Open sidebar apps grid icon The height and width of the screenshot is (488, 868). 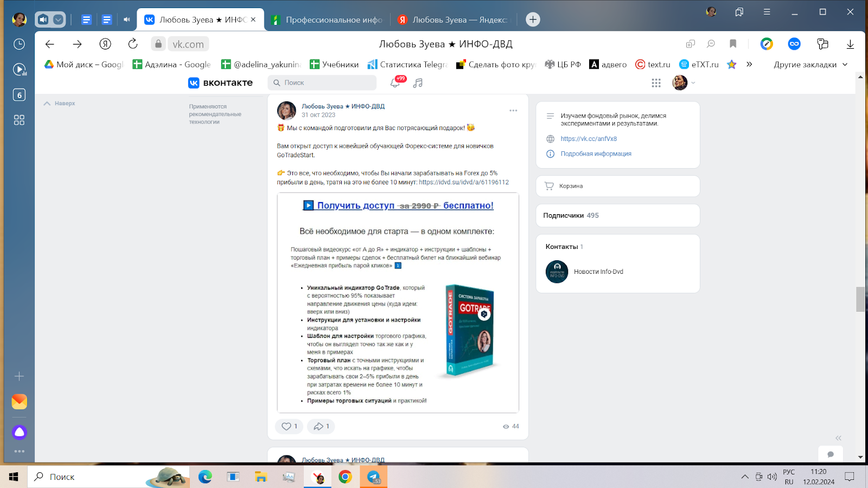pyautogui.click(x=19, y=120)
